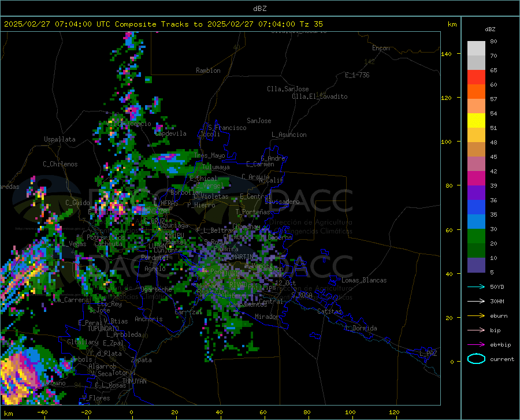Click the 'Divisadero' map label
Viewport: 520px width, 420px height.
[x=282, y=202]
